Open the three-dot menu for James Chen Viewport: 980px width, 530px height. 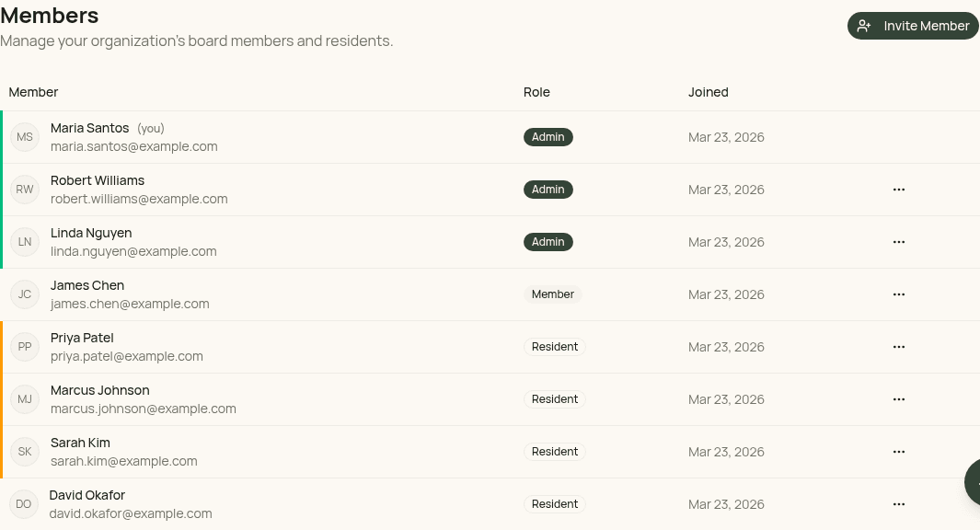(899, 294)
